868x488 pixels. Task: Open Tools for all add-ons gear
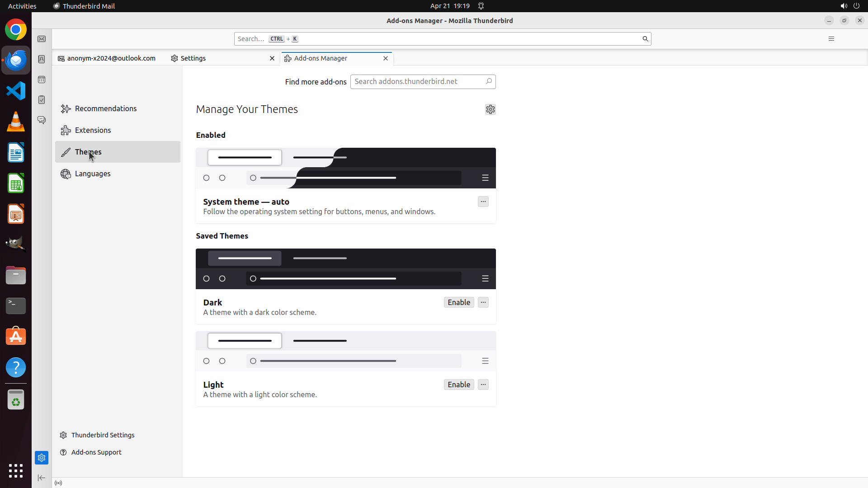click(x=490, y=109)
